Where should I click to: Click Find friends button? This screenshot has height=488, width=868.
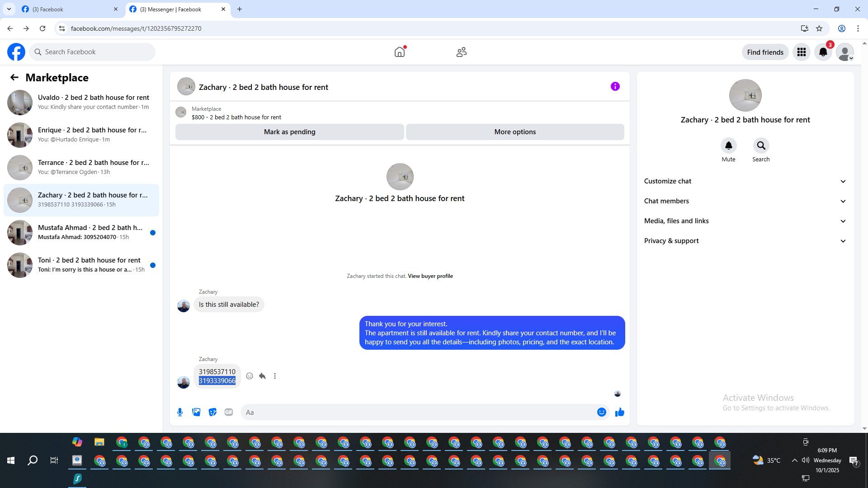[x=765, y=52]
